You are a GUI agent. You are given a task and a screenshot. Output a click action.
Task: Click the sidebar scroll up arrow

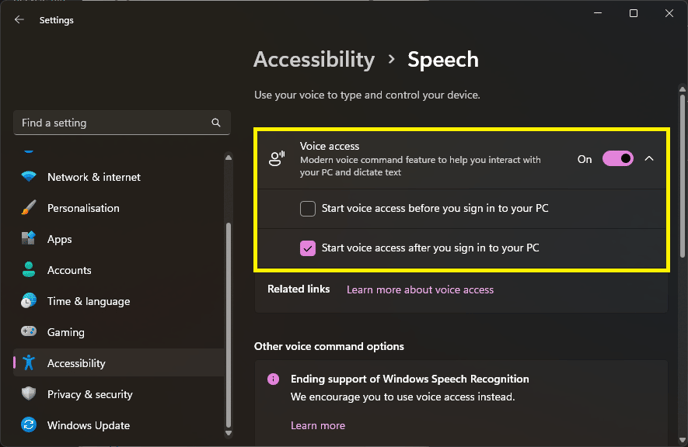point(228,157)
